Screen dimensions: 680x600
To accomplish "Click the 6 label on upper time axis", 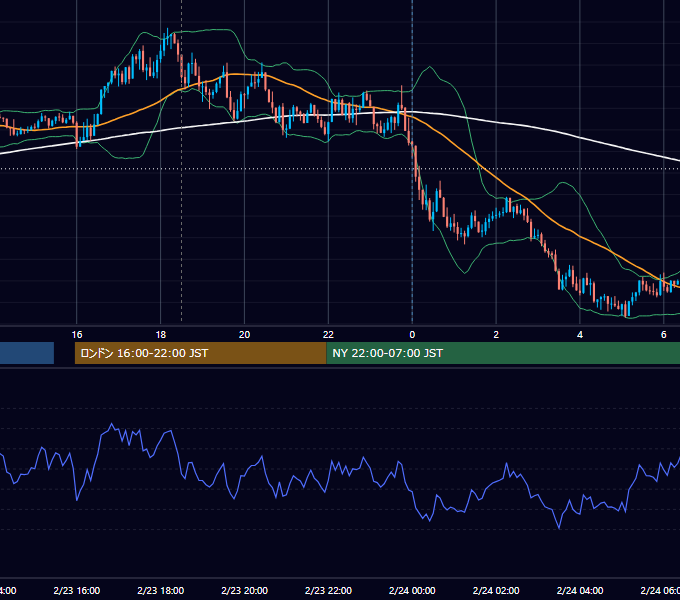I will point(664,335).
